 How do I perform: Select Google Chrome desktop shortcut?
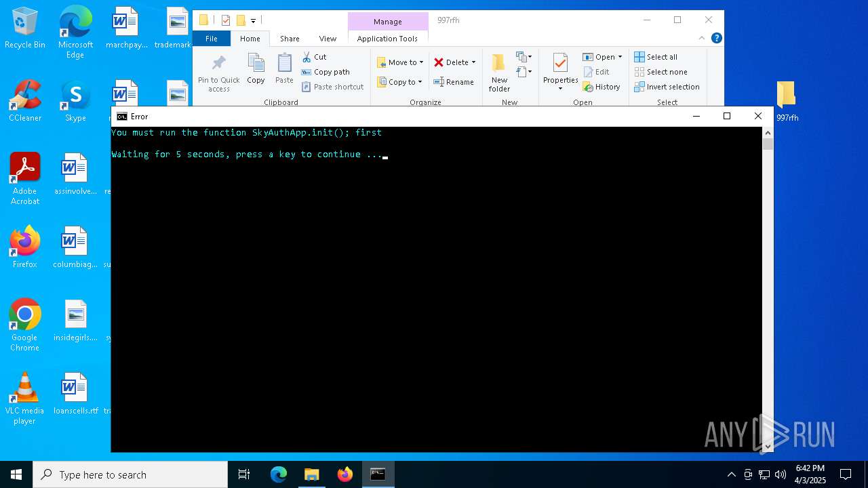[25, 325]
